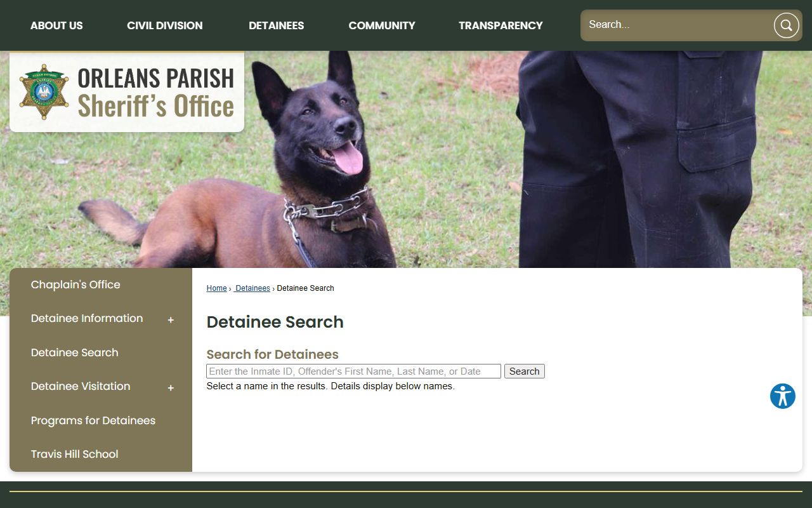Click the Detainee Search breadcrumb text
The image size is (812, 508).
[306, 288]
